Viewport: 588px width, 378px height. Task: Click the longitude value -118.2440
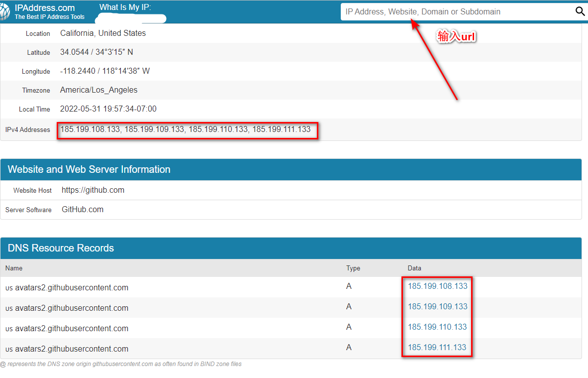(104, 71)
